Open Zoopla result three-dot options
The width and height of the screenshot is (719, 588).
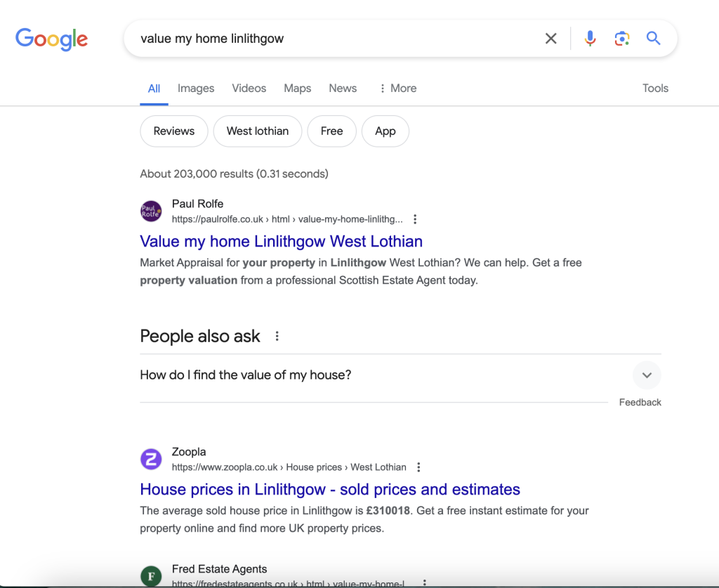click(418, 467)
